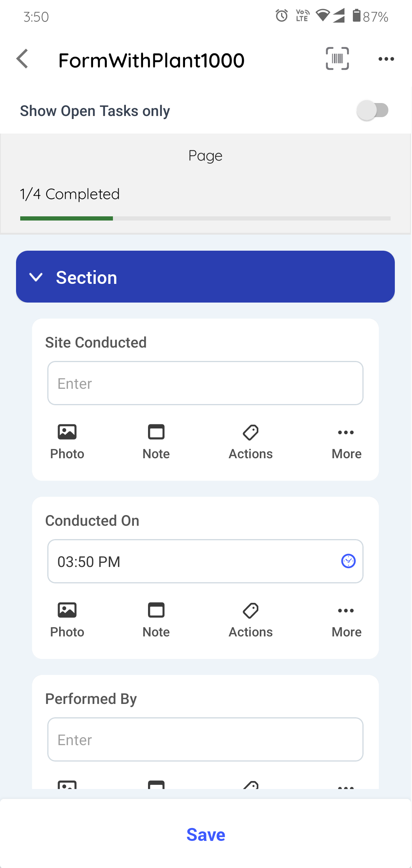Open the top-right overflow menu

coord(386,59)
